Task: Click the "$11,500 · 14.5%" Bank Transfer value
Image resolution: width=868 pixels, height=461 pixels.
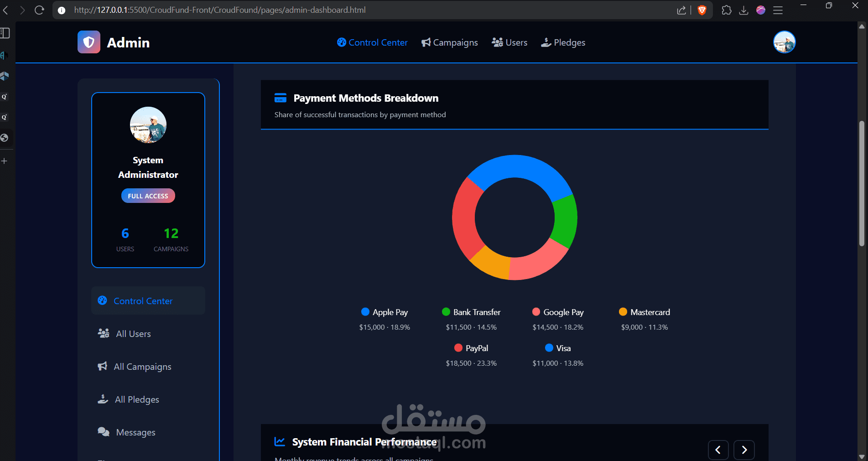Action: click(x=471, y=327)
